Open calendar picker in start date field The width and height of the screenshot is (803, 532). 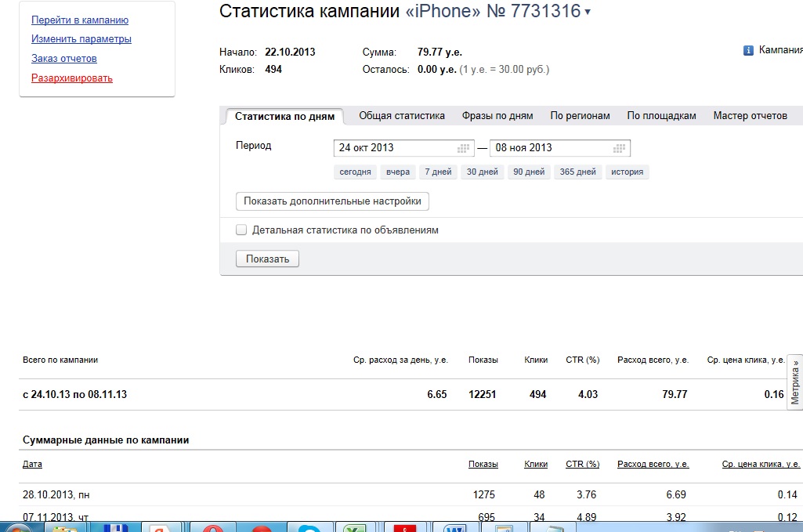(463, 149)
